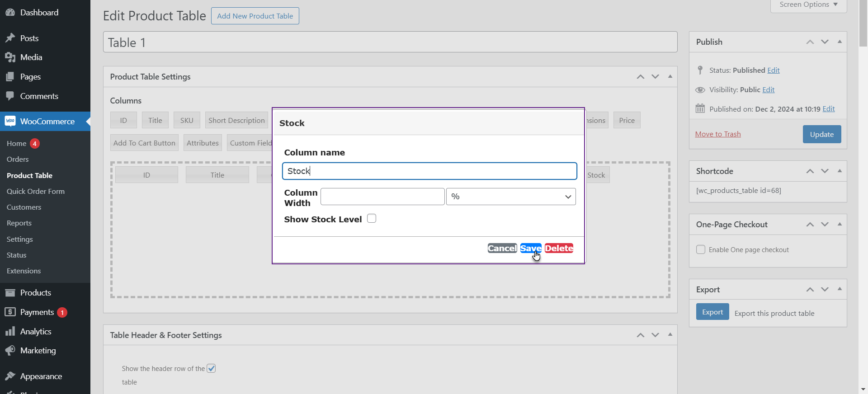Open the Quick Order Form submenu

[x=36, y=192]
